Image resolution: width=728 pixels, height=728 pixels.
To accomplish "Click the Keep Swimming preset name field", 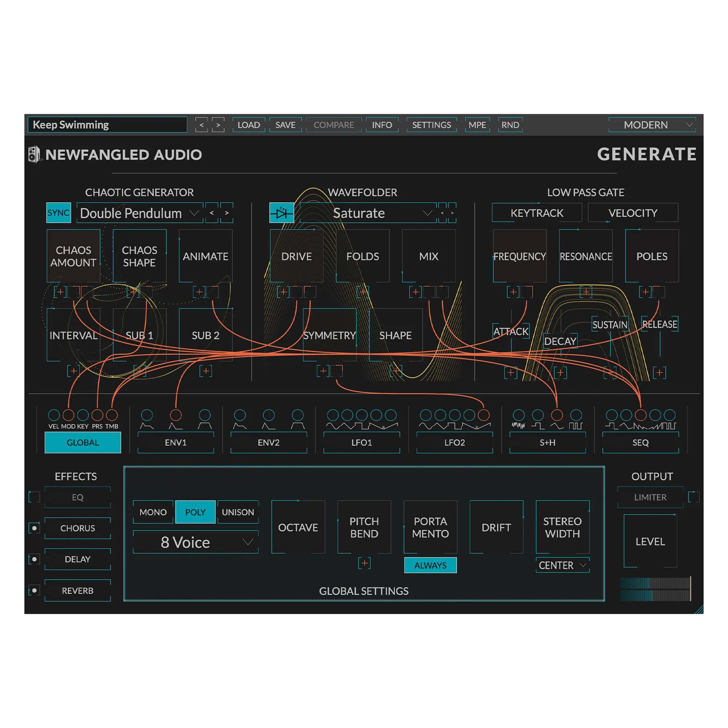I will tap(107, 125).
